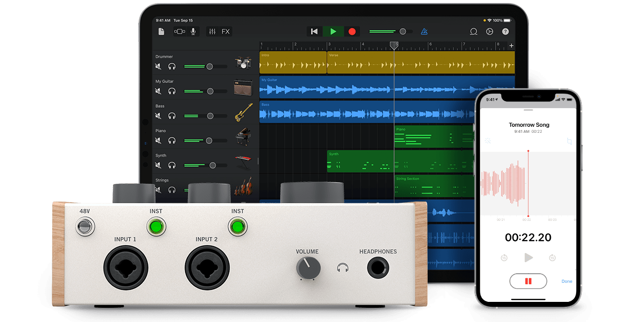This screenshot has width=644, height=322.
Task: Mute the Drummer track
Action: coord(158,65)
